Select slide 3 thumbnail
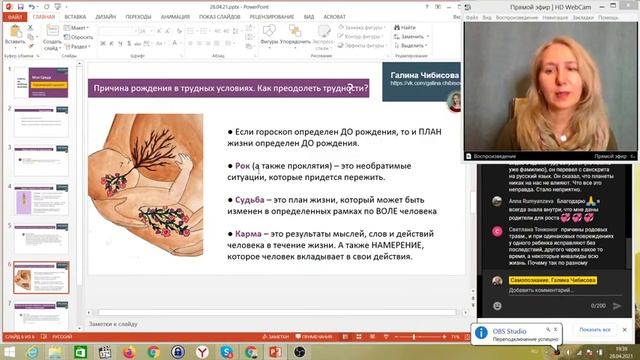 (x=41, y=161)
